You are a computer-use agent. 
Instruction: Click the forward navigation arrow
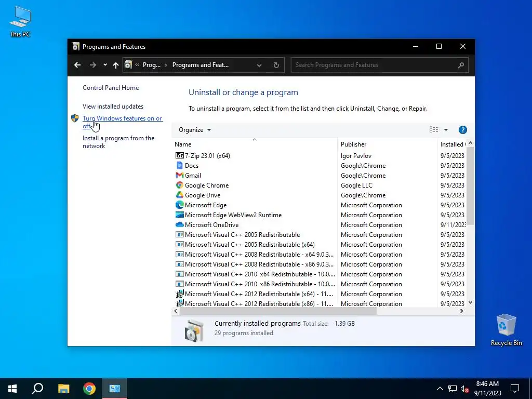pyautogui.click(x=92, y=65)
